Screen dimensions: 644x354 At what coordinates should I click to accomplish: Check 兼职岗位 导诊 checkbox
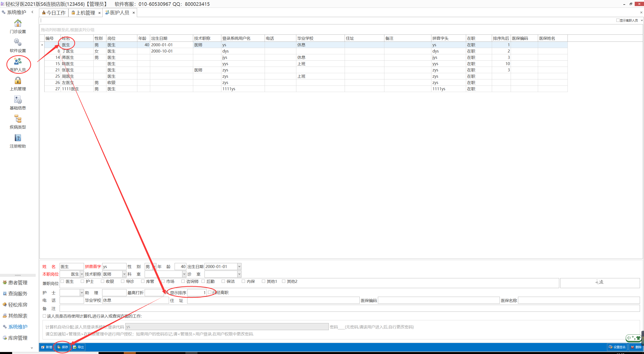pos(123,281)
